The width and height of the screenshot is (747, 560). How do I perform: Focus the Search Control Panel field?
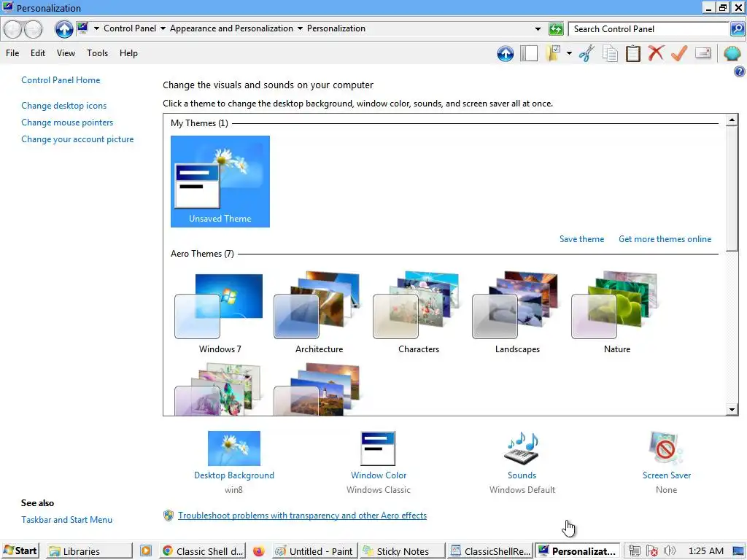(649, 29)
